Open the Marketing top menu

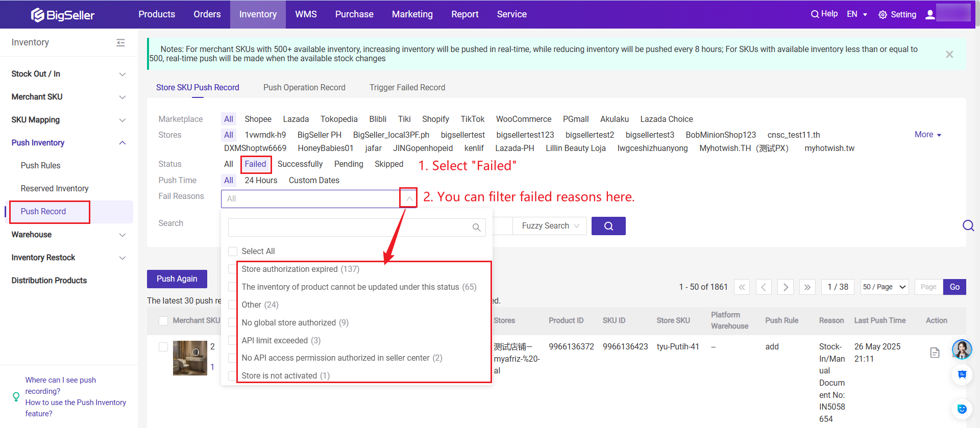pos(412,14)
